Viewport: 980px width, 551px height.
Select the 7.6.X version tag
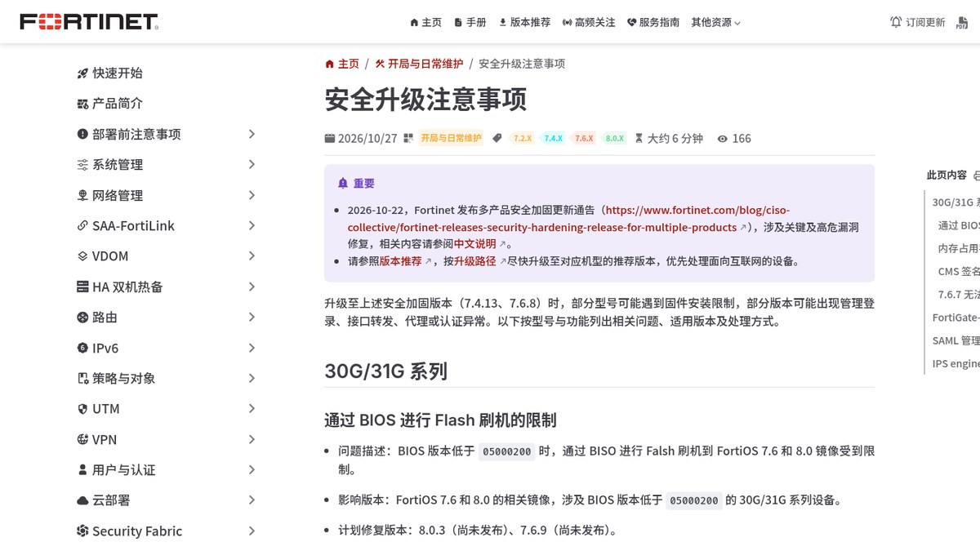[583, 138]
